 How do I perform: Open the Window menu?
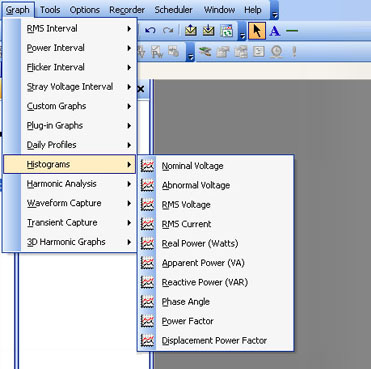tap(219, 10)
